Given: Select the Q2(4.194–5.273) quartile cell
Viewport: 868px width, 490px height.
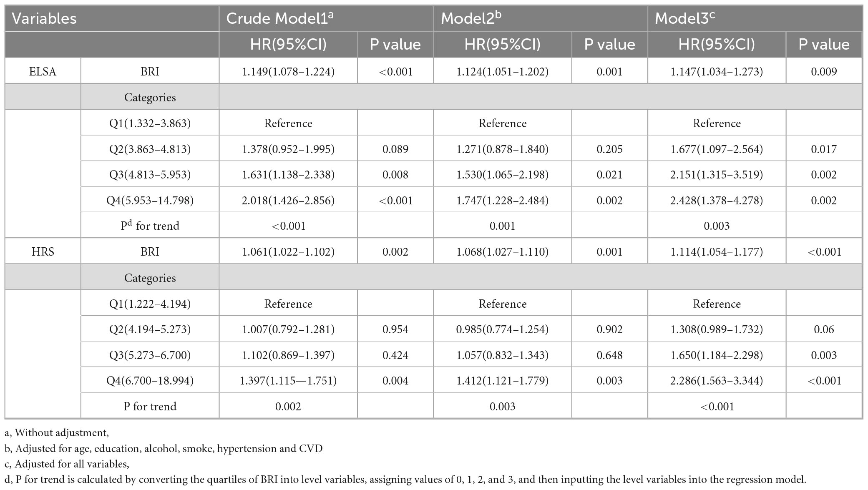Looking at the screenshot, I should tap(150, 329).
